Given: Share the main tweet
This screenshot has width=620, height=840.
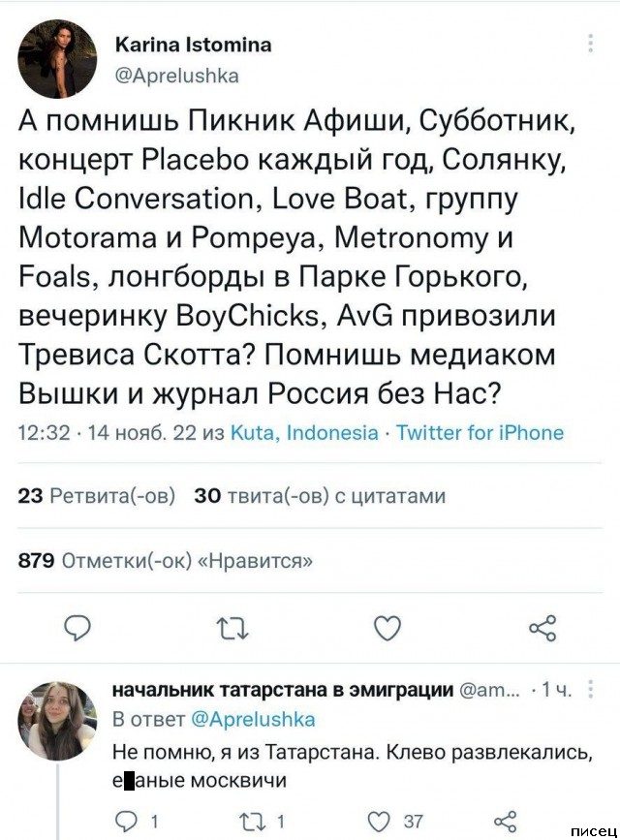Looking at the screenshot, I should point(542,628).
